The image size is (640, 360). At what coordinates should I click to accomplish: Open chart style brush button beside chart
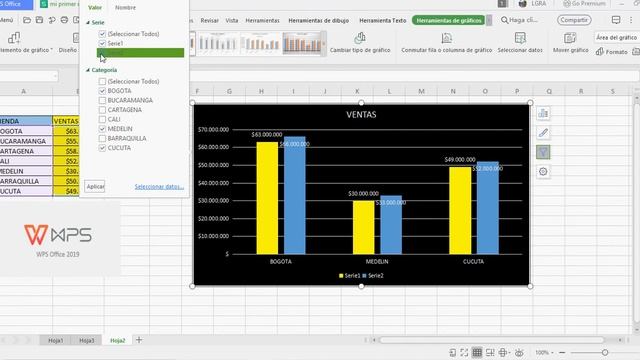(543, 133)
